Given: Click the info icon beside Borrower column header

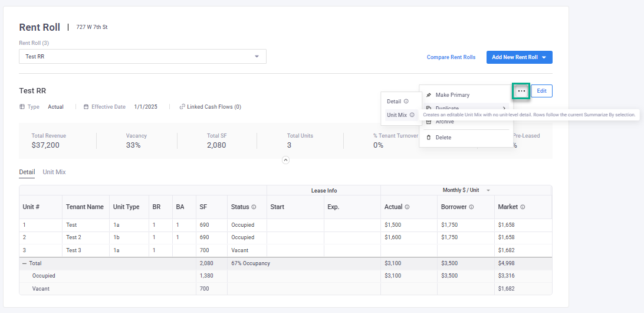Looking at the screenshot, I should click(472, 207).
